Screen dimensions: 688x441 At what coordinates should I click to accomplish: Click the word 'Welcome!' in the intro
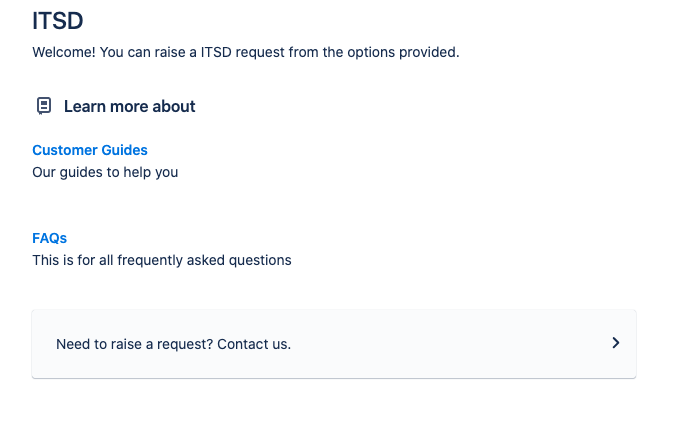click(x=64, y=52)
